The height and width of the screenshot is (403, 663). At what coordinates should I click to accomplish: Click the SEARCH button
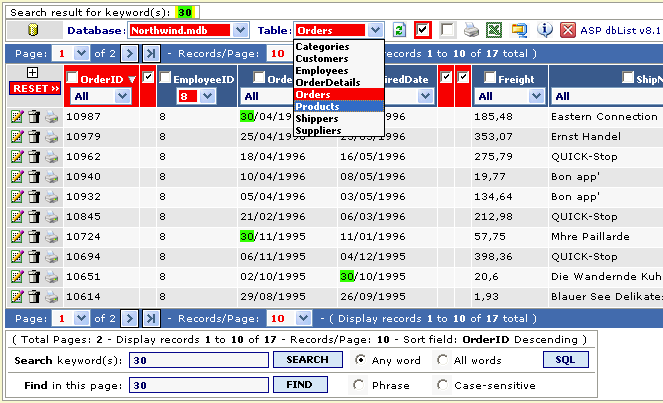[x=307, y=360]
